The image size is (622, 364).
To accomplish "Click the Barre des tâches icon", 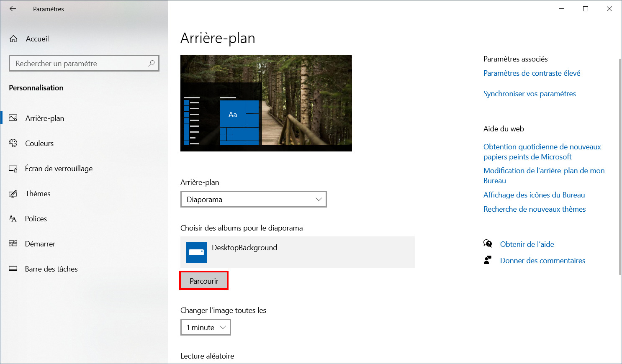I will point(13,269).
